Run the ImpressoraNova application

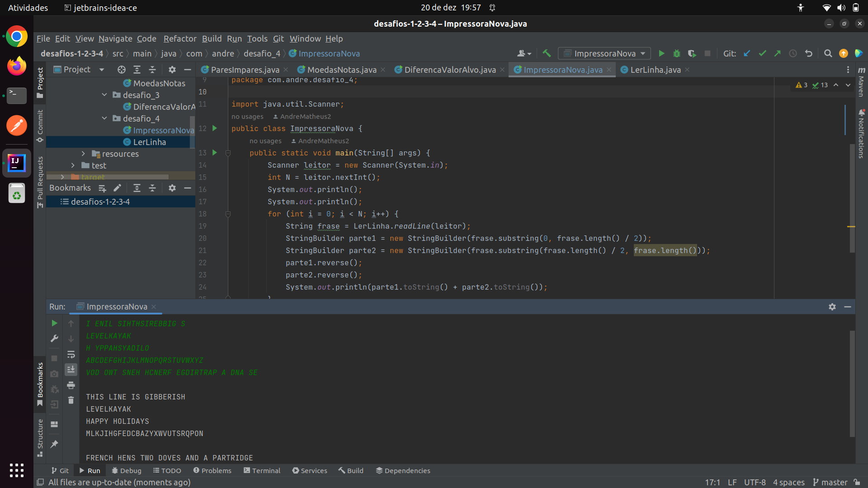pyautogui.click(x=661, y=53)
